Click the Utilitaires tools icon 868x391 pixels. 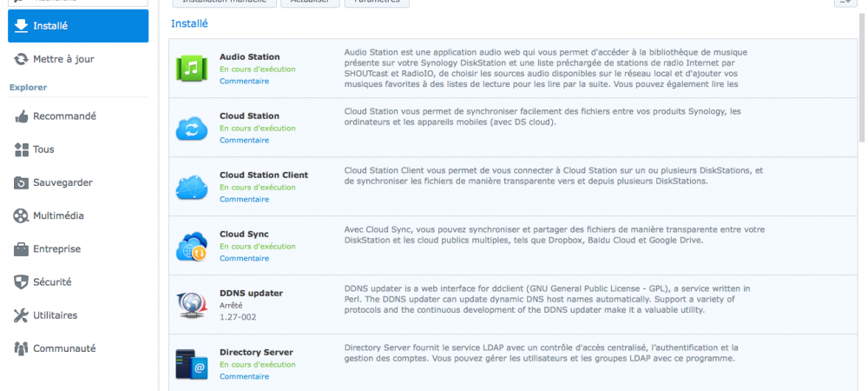click(21, 315)
